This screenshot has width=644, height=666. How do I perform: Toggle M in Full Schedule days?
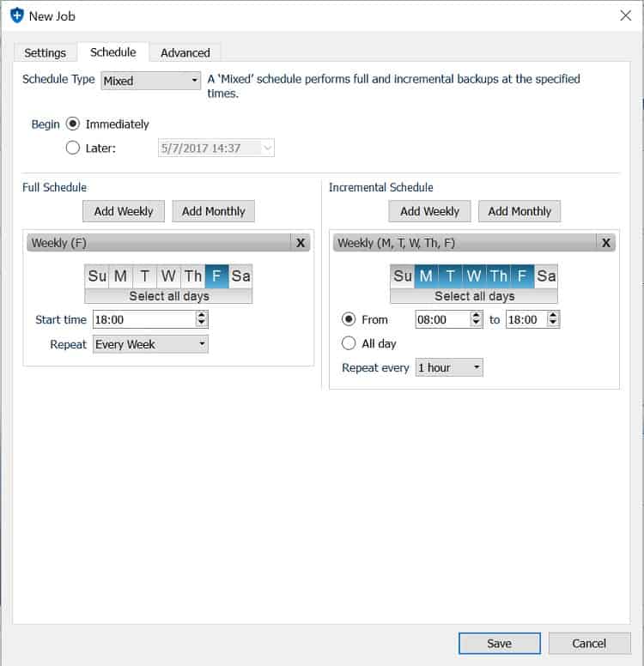tap(121, 276)
